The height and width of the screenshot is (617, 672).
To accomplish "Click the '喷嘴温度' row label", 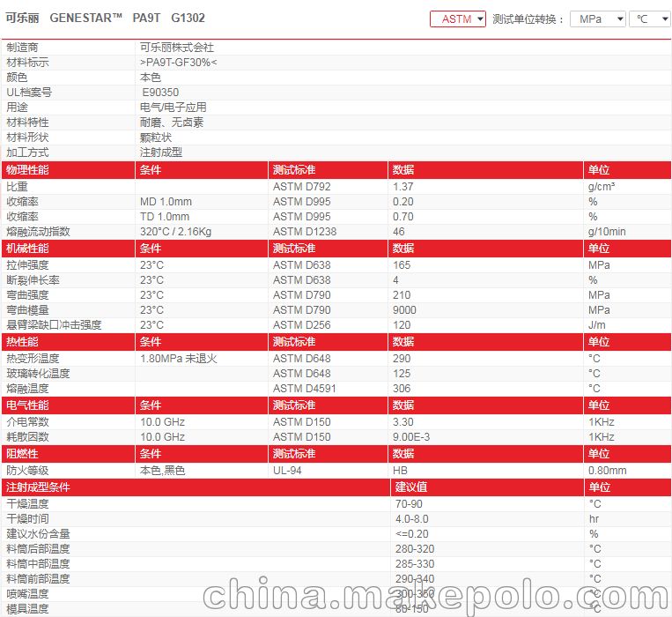I will tap(27, 594).
